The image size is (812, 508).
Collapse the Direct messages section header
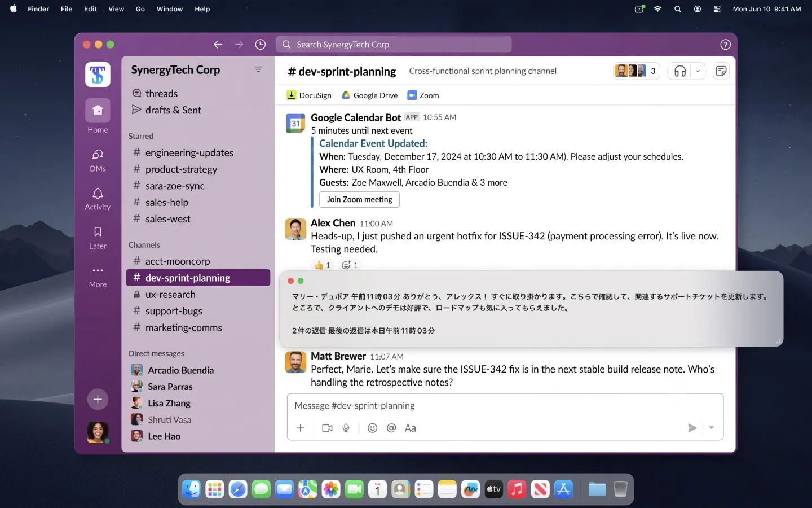pyautogui.click(x=156, y=353)
